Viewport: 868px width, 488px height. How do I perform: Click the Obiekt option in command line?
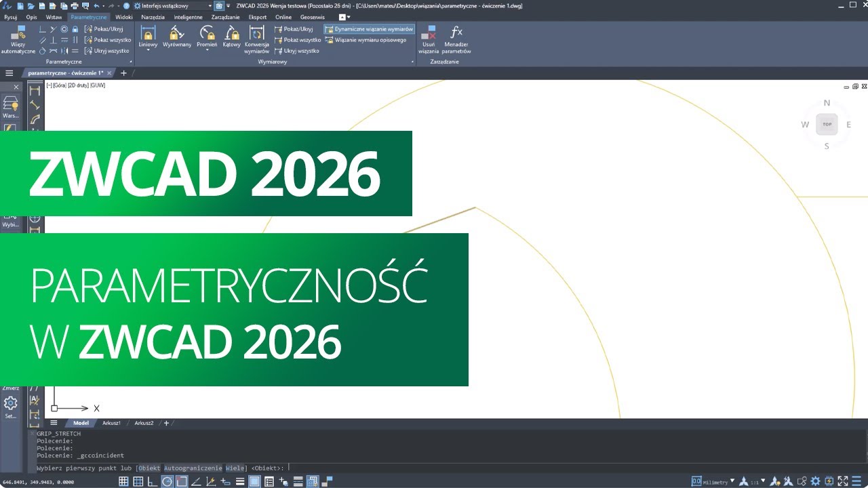(150, 467)
